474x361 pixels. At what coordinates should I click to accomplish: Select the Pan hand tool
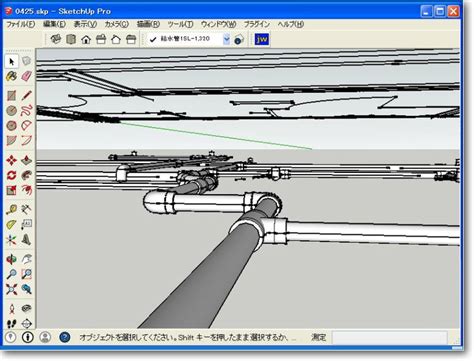pos(26,259)
